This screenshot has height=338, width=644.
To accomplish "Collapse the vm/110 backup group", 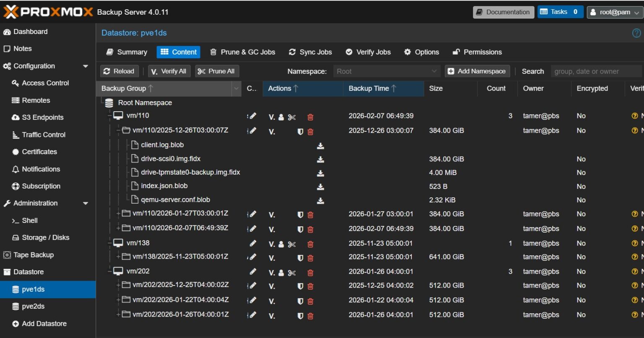I will click(110, 115).
